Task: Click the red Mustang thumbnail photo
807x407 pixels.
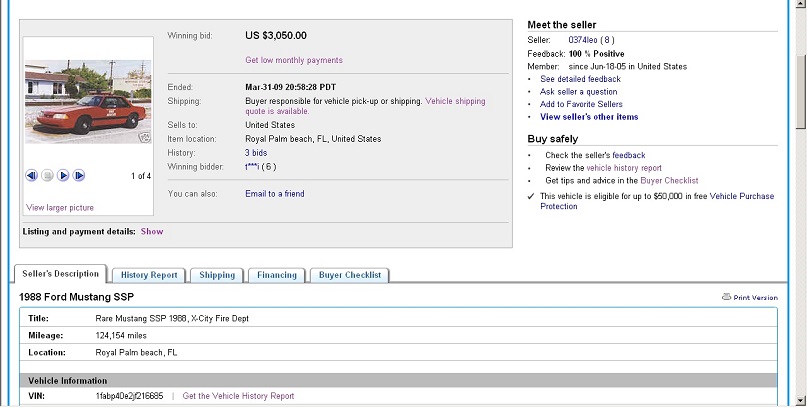Action: point(88,102)
